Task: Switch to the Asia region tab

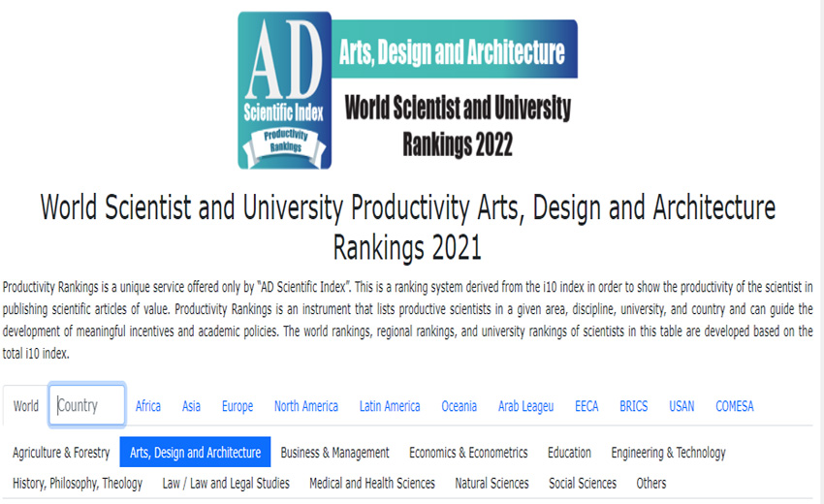Action: pos(191,406)
